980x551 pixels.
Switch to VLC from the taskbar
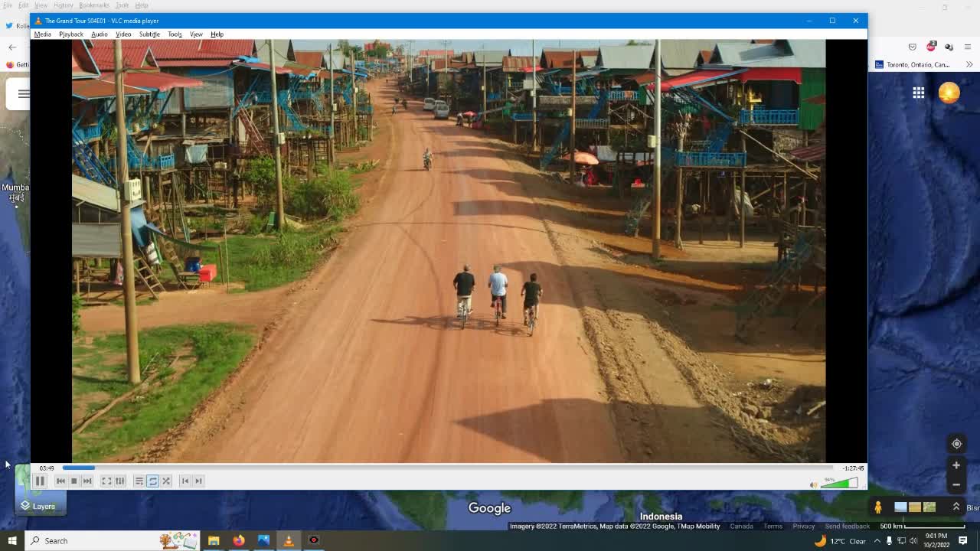289,541
